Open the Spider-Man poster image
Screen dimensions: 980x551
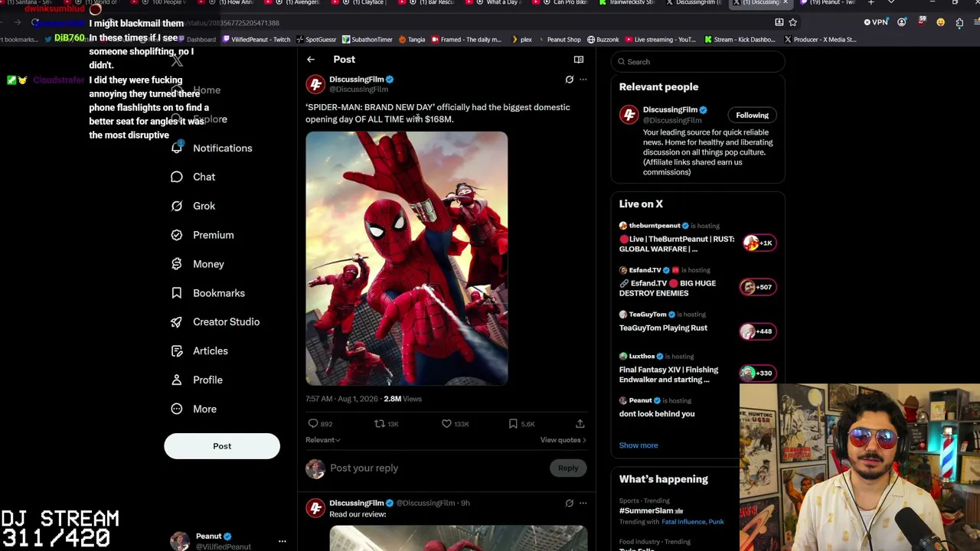point(407,259)
